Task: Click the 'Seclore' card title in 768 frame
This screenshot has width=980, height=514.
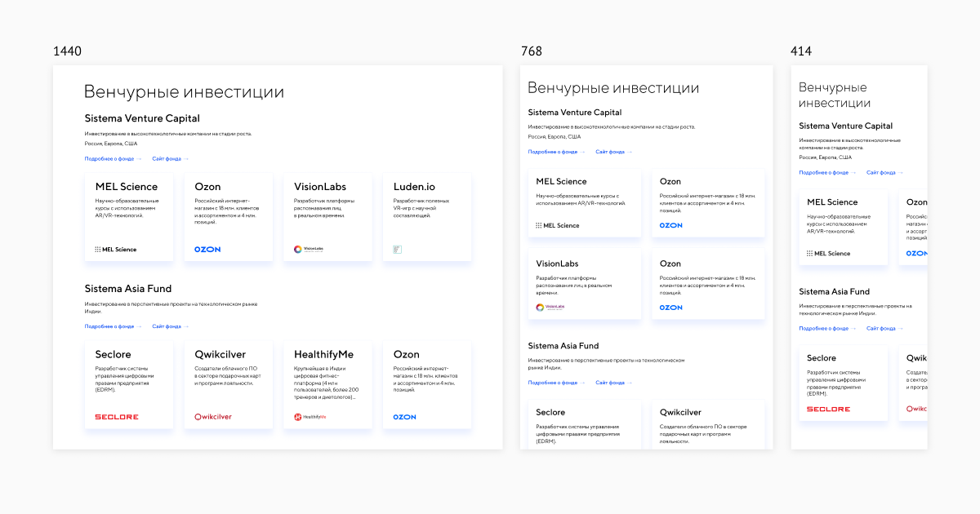Action: tap(550, 412)
